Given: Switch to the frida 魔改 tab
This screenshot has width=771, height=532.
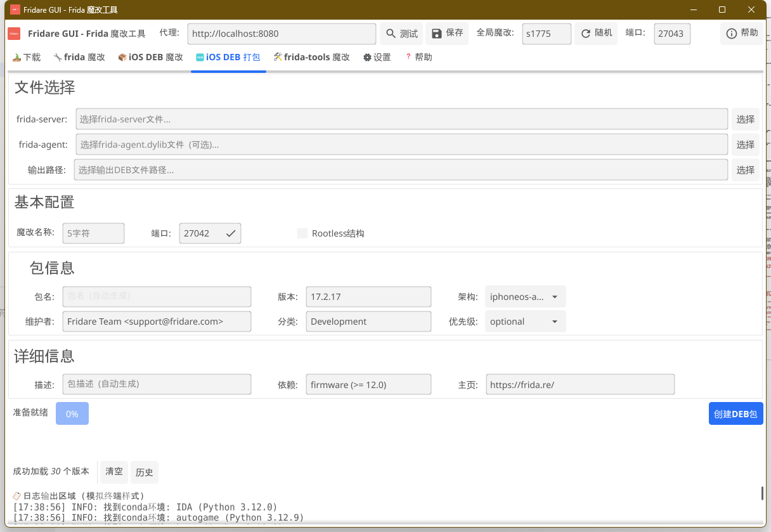Looking at the screenshot, I should (x=79, y=57).
